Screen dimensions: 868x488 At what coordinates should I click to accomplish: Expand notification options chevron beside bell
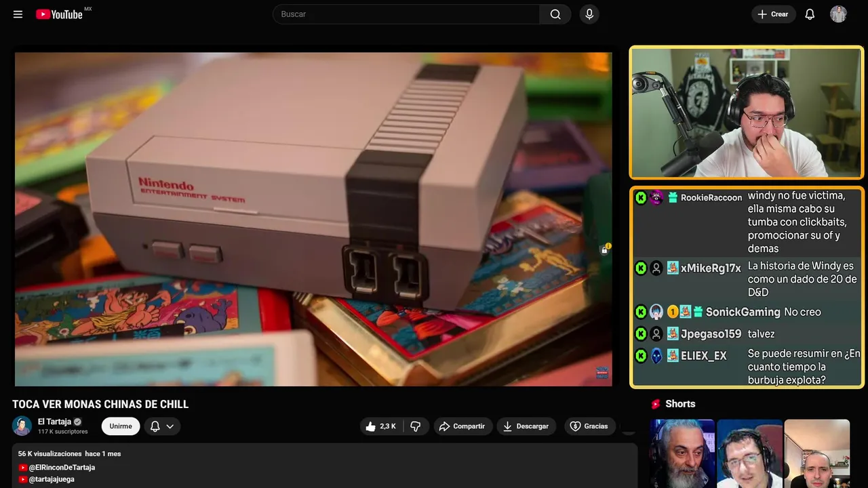point(170,426)
